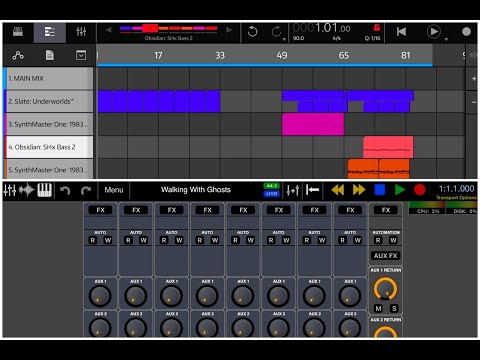Open the play options dropdown arrow
Screen dimensions: 480x360
(446, 39)
